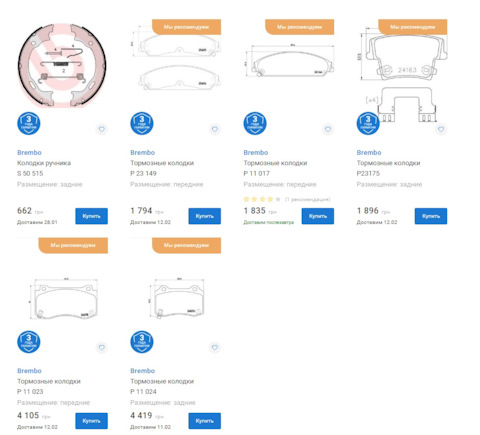Buy P23175 rear pads for 1 896

[x=431, y=216]
